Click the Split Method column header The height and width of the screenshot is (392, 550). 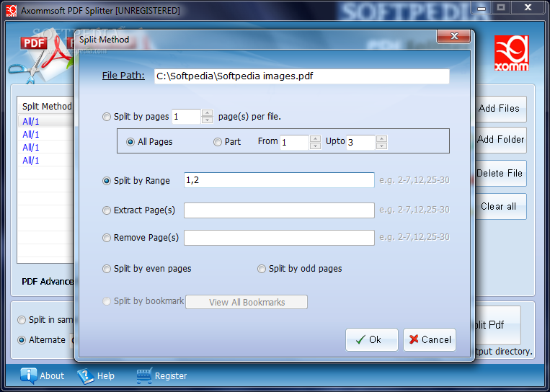(x=47, y=106)
